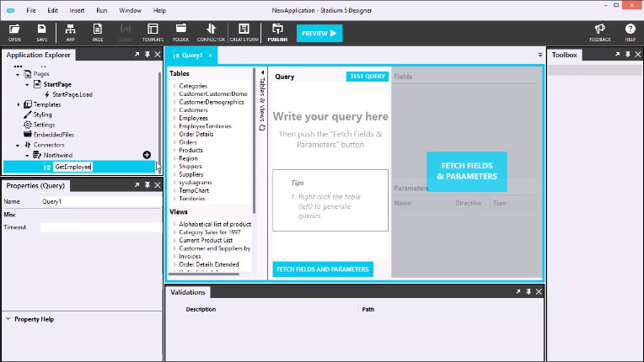The image size is (644, 362).
Task: Click the Create Form toolbar icon
Action: point(244,33)
